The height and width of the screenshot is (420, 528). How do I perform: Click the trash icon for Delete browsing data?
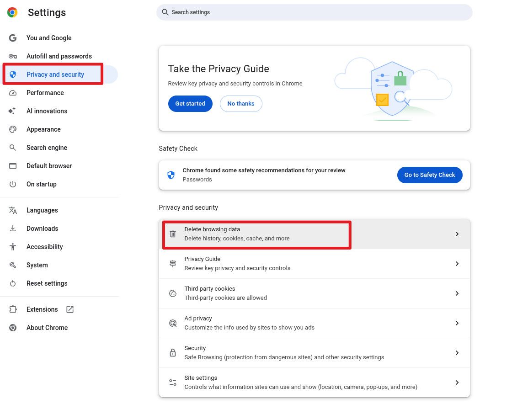[x=173, y=234]
